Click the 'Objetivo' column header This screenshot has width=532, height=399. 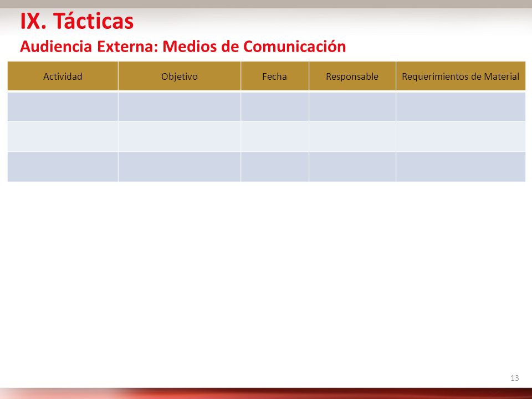[x=180, y=76]
